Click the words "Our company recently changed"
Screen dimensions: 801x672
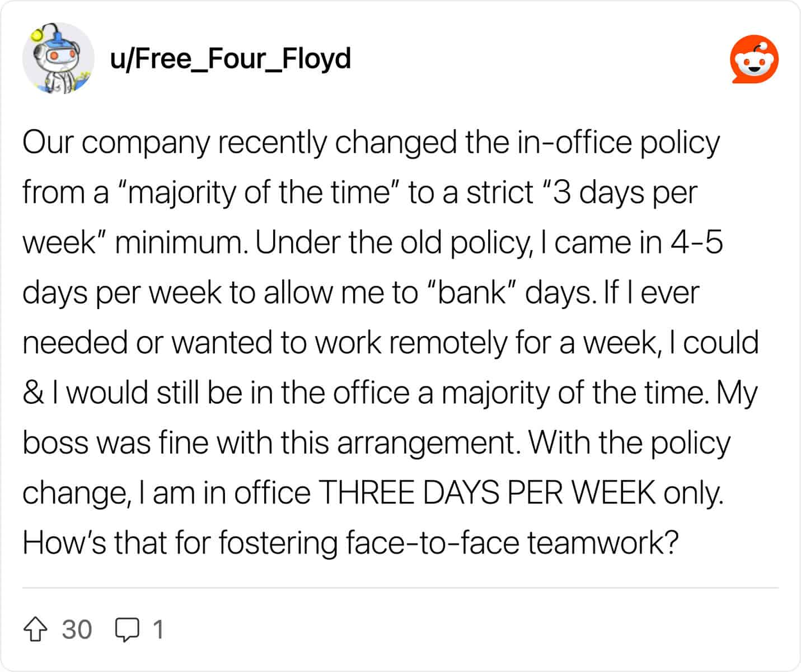pos(240,143)
